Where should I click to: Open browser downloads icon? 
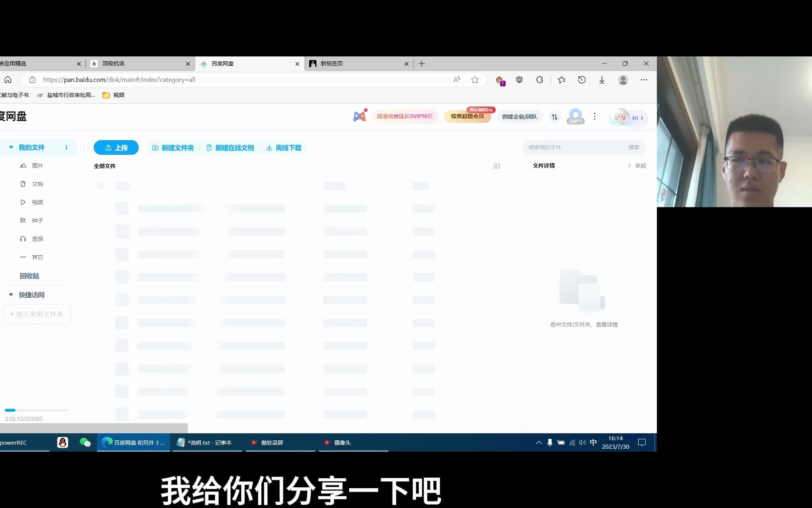pos(602,80)
